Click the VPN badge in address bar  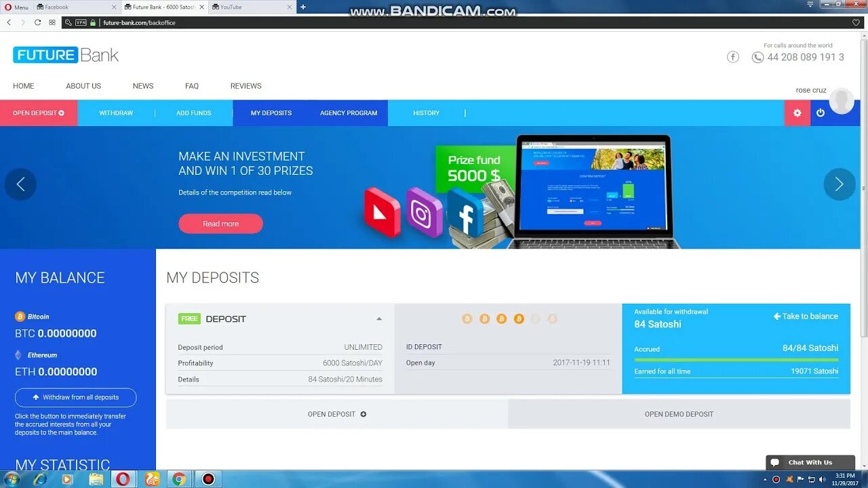click(x=81, y=22)
